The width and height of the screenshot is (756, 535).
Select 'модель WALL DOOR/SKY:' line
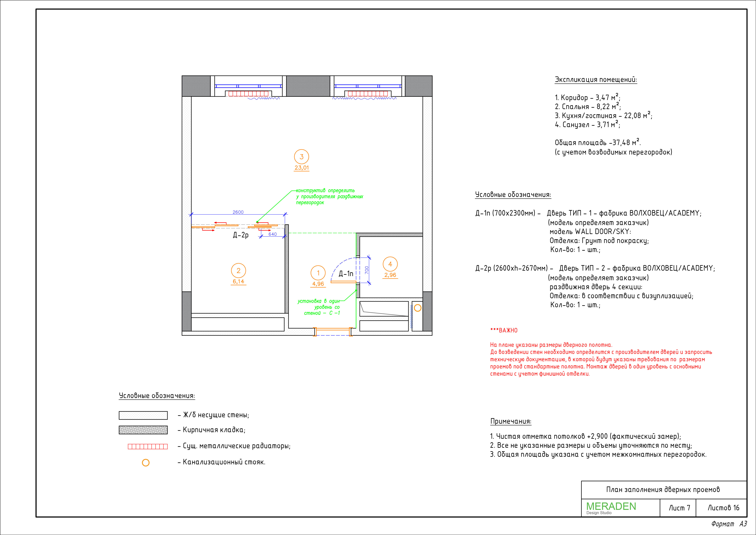pos(590,231)
